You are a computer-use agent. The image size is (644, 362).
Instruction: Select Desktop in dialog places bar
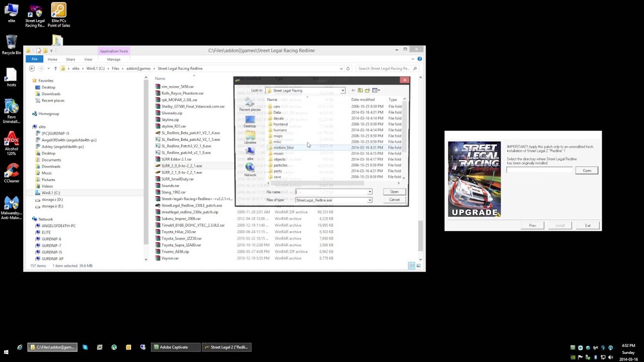[250, 122]
